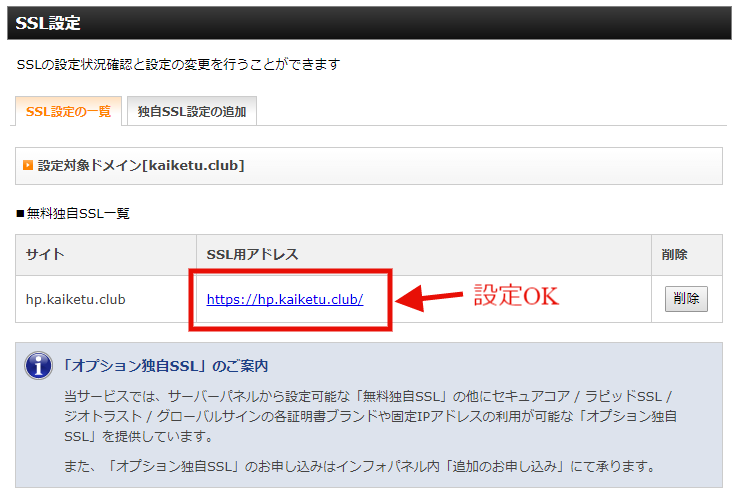Click the サイト column header
The height and width of the screenshot is (496, 740).
click(x=106, y=255)
